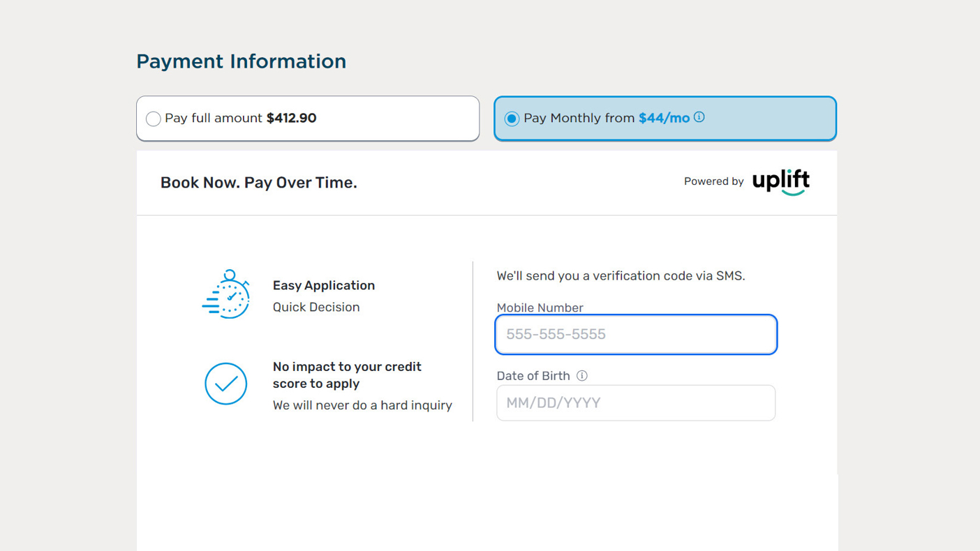Screen dimensions: 980x551
Task: Click the circled checkmark credit score icon
Action: [x=226, y=384]
